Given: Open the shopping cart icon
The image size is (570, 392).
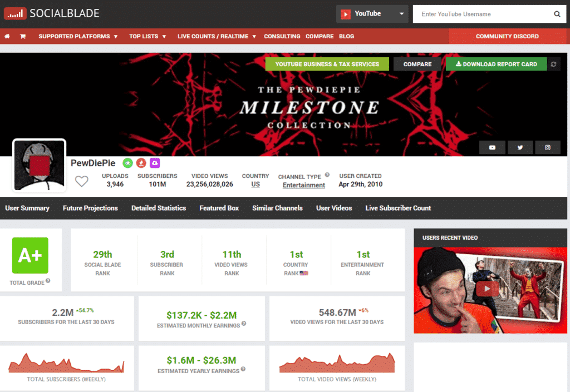Looking at the screenshot, I should click(23, 37).
